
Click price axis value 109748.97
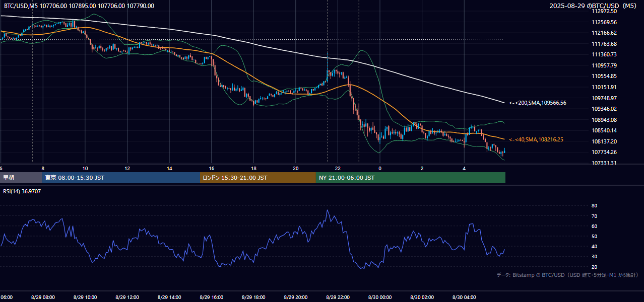pos(604,98)
